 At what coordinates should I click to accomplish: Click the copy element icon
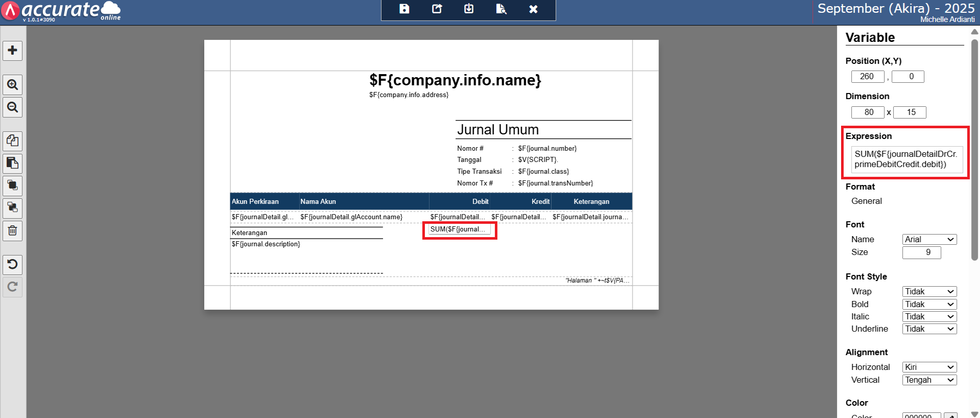coord(13,141)
